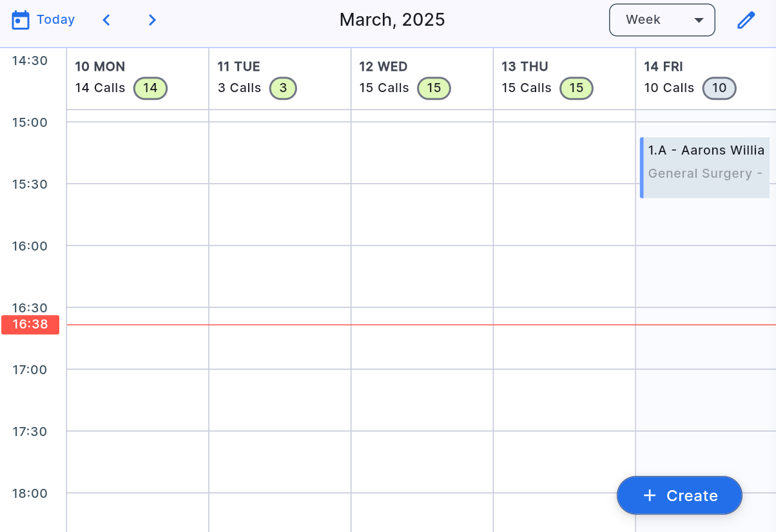Click the Thursday 15 calls badge
This screenshot has height=532, width=776.
pyautogui.click(x=576, y=88)
